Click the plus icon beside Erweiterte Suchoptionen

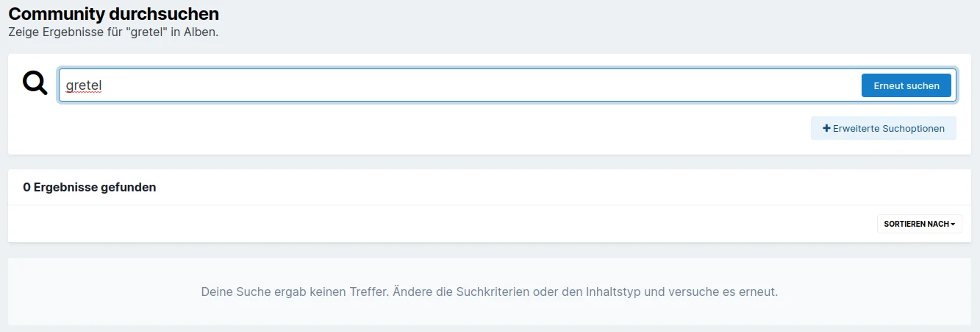(826, 128)
